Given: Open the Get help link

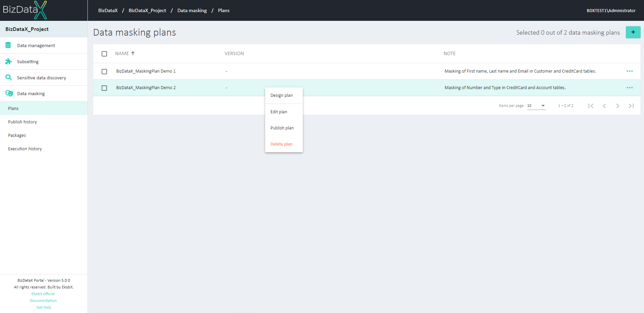Looking at the screenshot, I should 44,307.
